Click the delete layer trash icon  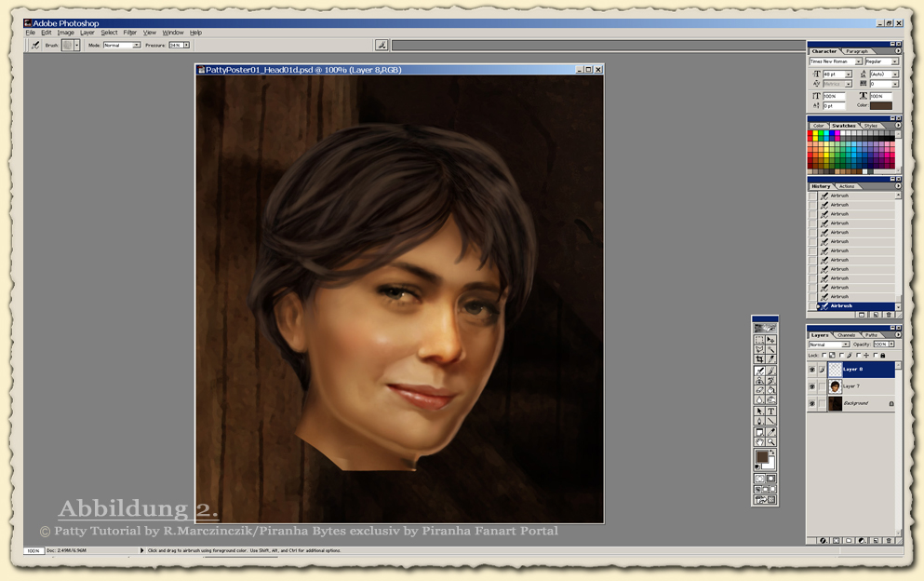(889, 540)
